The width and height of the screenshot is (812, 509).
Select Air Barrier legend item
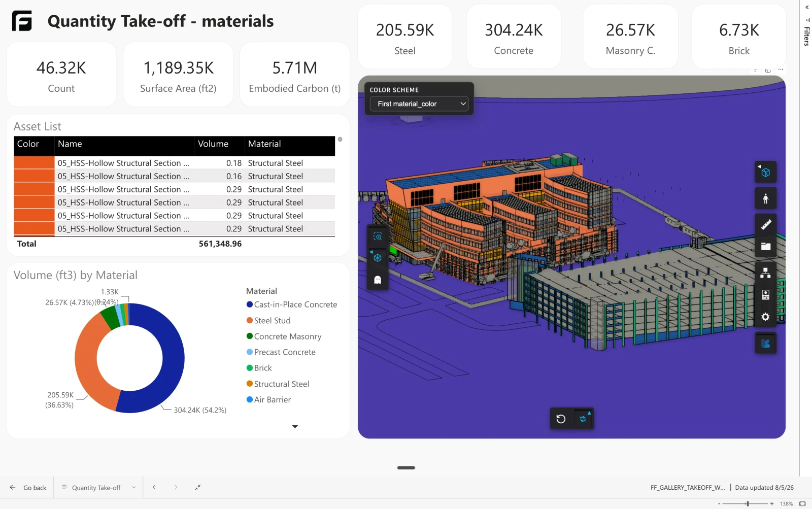pyautogui.click(x=268, y=400)
